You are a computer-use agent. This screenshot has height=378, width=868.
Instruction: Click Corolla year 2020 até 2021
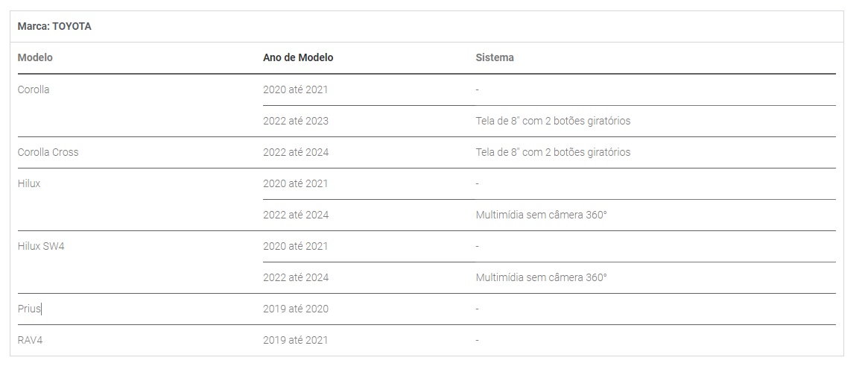(x=295, y=89)
